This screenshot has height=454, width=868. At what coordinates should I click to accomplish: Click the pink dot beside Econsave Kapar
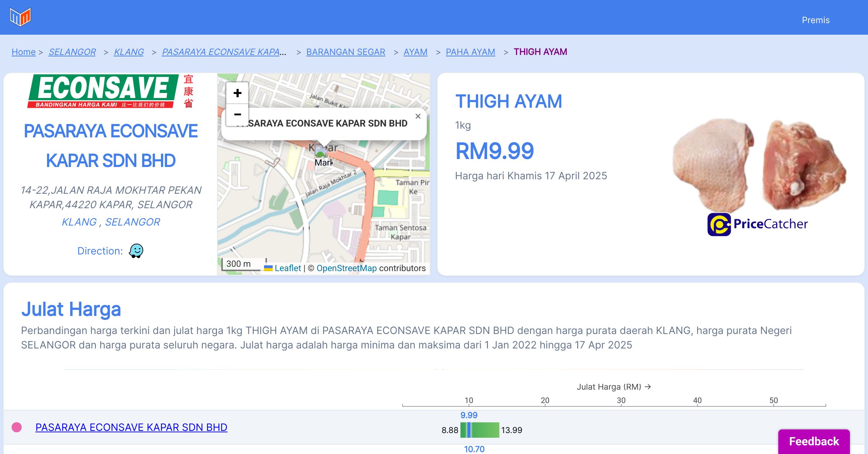coord(17,427)
